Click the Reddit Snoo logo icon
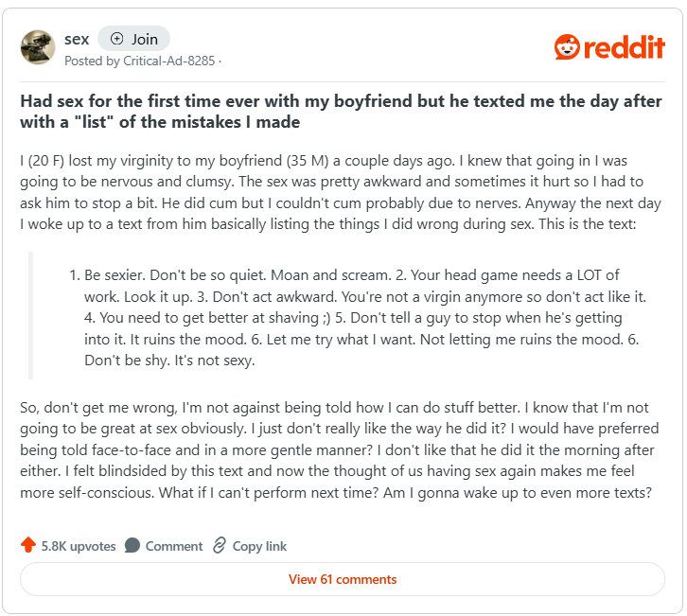 568,47
